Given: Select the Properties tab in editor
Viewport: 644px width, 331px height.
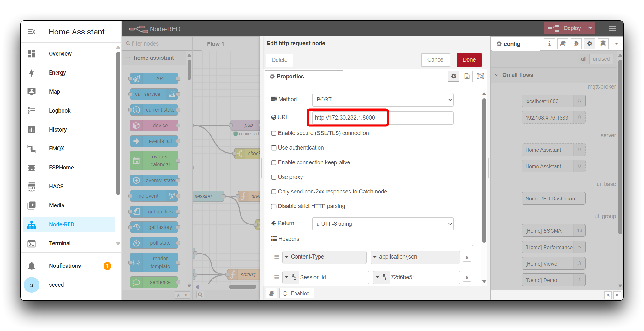Looking at the screenshot, I should pyautogui.click(x=304, y=77).
